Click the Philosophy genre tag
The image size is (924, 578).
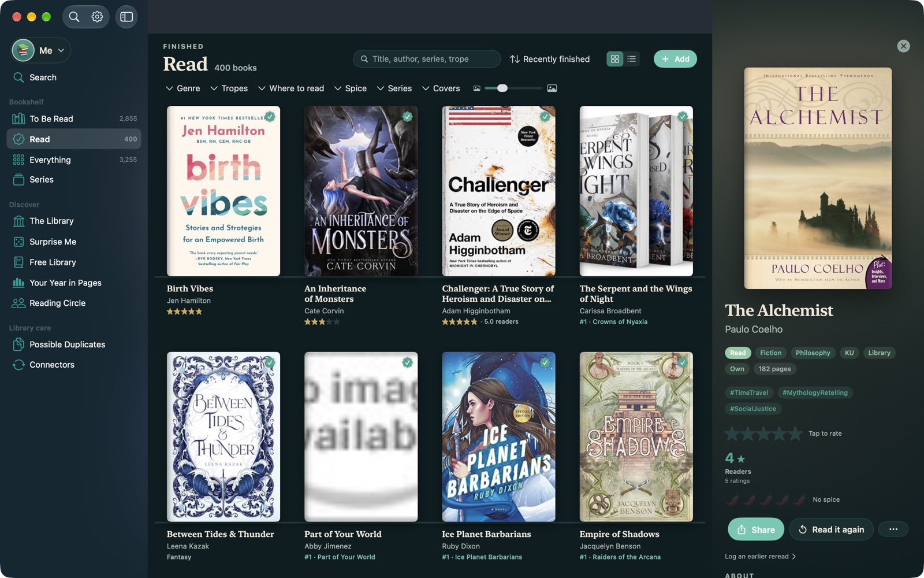pos(813,353)
